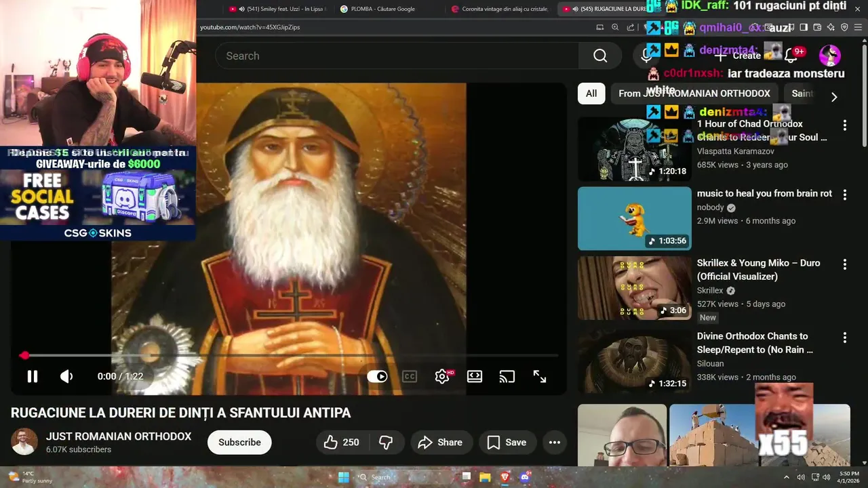Click 'Skrillex & Young Miko – Duro' title
The width and height of the screenshot is (868, 488).
(x=759, y=270)
